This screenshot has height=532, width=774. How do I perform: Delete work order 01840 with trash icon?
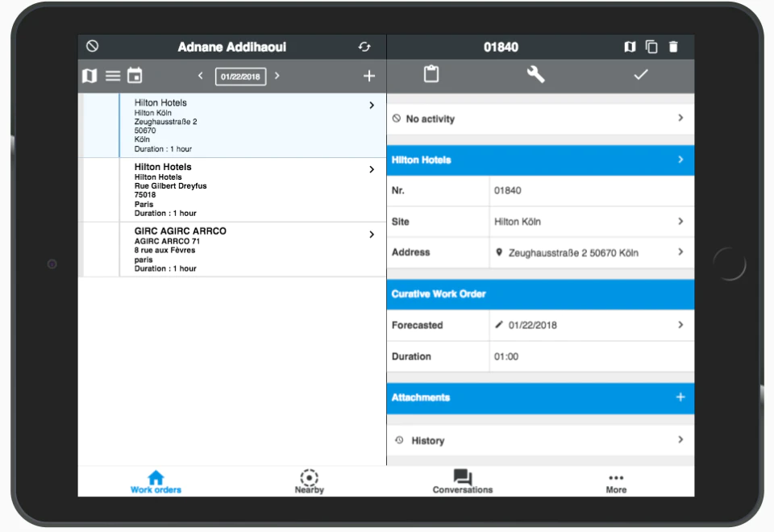[x=673, y=47]
